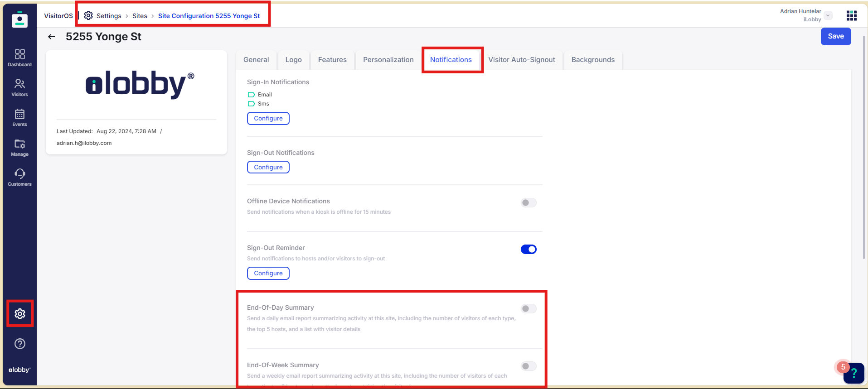The width and height of the screenshot is (868, 389).
Task: Open the Visitors sidebar section
Action: 19,88
